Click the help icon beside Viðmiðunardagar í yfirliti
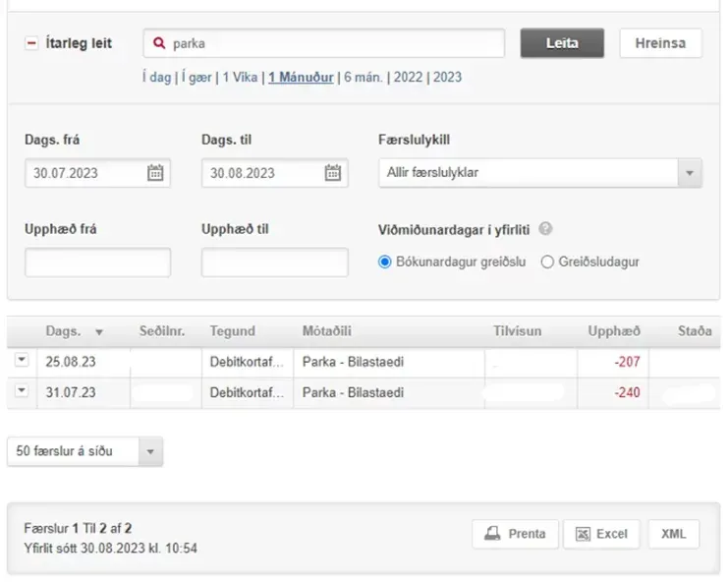 tap(545, 229)
